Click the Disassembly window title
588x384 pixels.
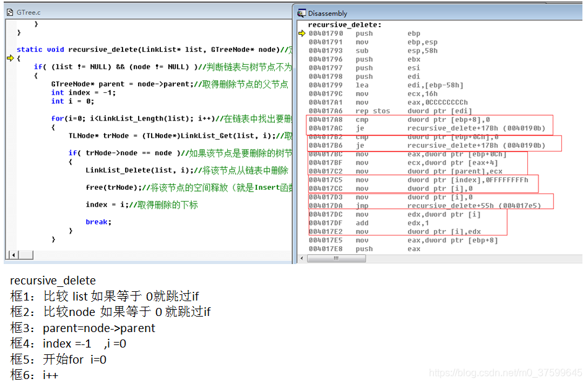327,14
